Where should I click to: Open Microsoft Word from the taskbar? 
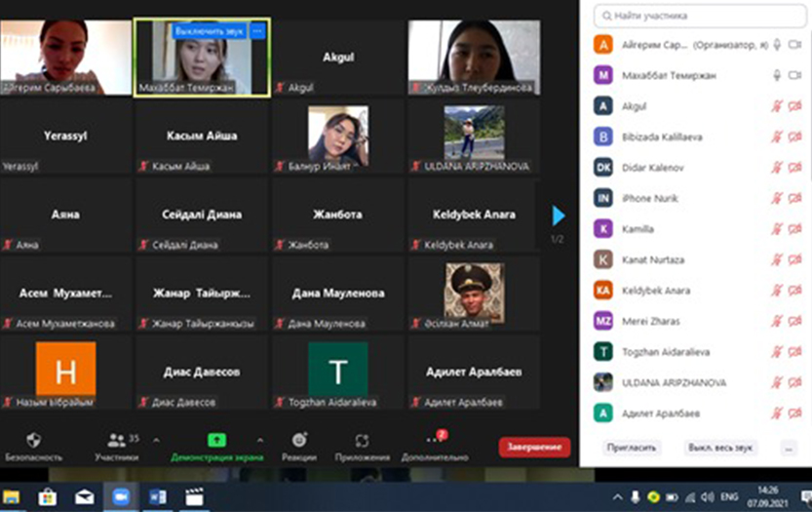click(158, 496)
